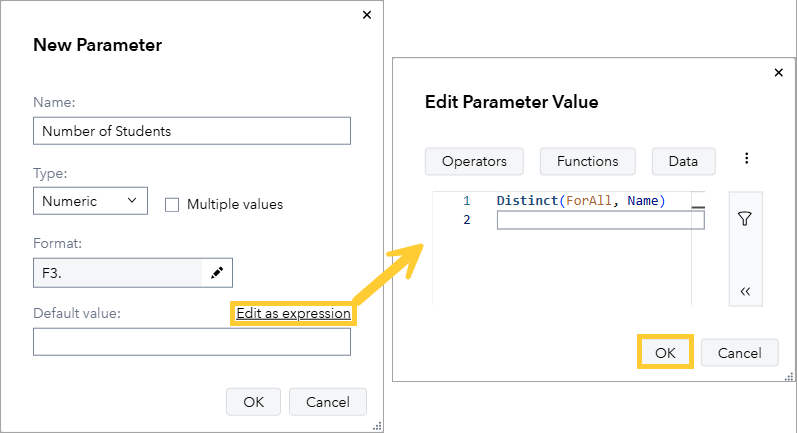Click the pencil icon to edit the format
The height and width of the screenshot is (433, 797).
tap(218, 272)
